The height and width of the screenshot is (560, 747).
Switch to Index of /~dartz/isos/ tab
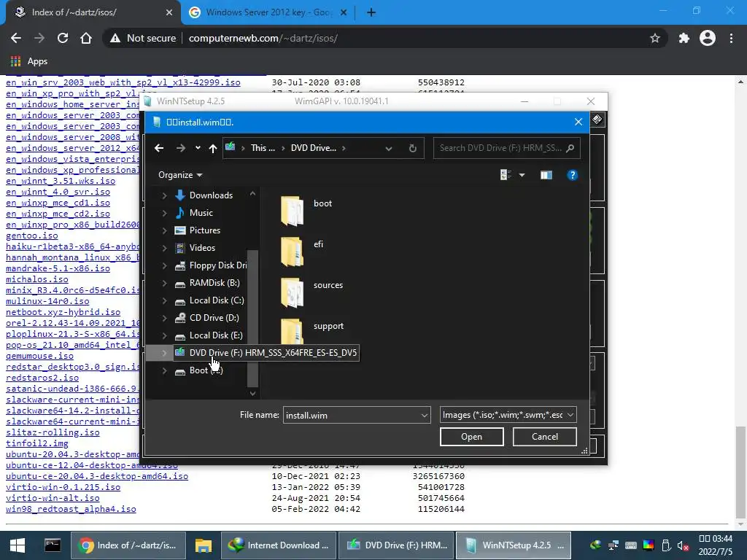point(90,12)
